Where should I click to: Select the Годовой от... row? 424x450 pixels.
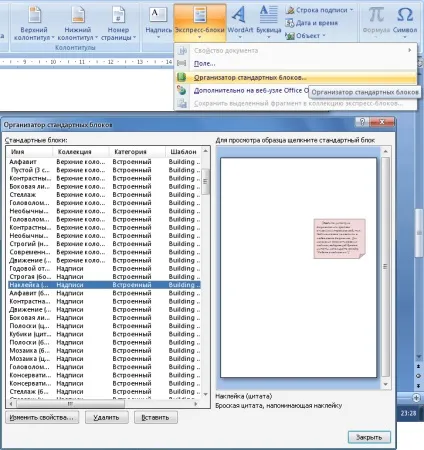click(x=104, y=268)
